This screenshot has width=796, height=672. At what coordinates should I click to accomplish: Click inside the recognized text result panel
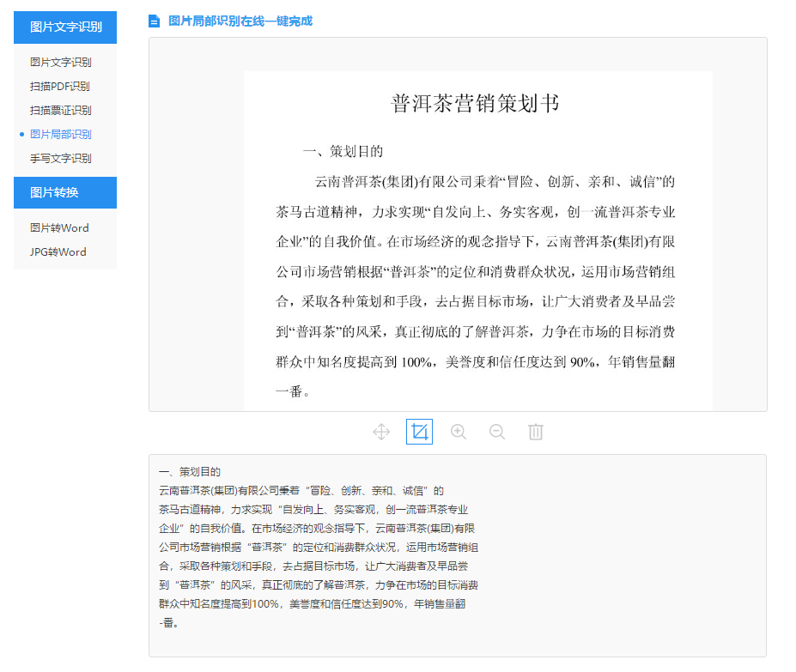pyautogui.click(x=458, y=554)
